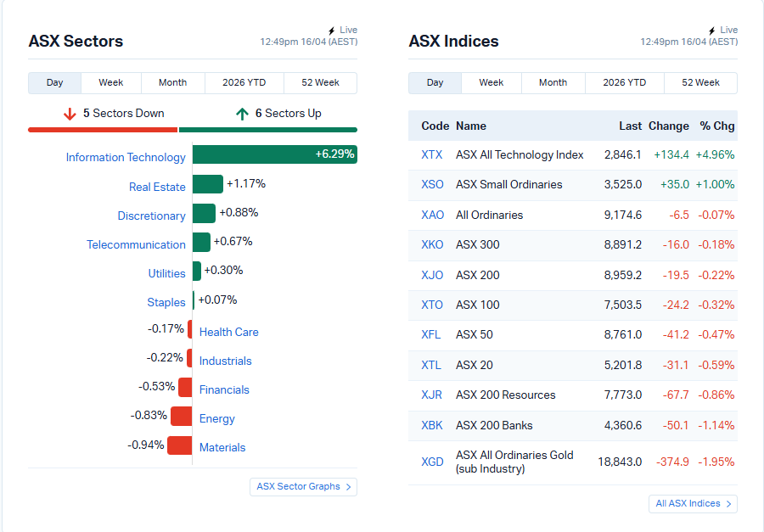Sort by the % Chg column header

[x=716, y=126]
